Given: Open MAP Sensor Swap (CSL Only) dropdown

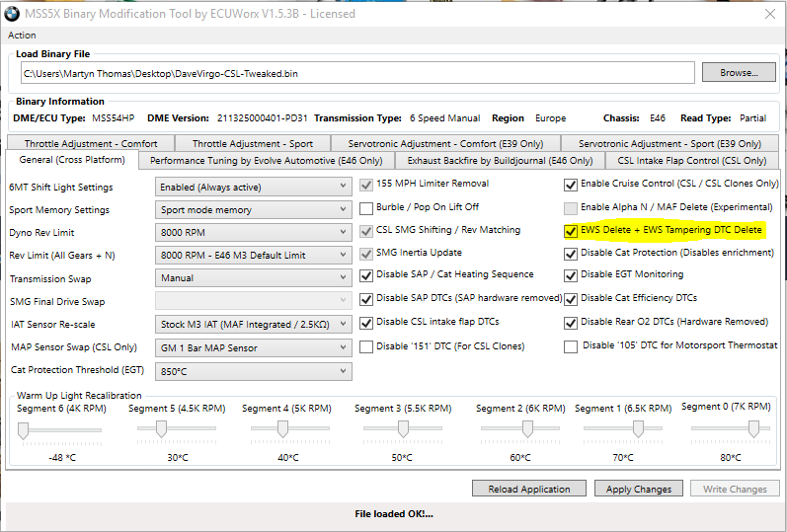Looking at the screenshot, I should [254, 347].
